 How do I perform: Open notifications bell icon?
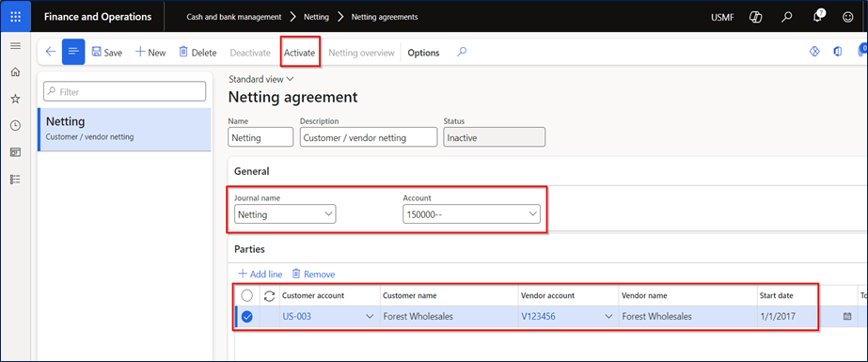click(x=817, y=16)
